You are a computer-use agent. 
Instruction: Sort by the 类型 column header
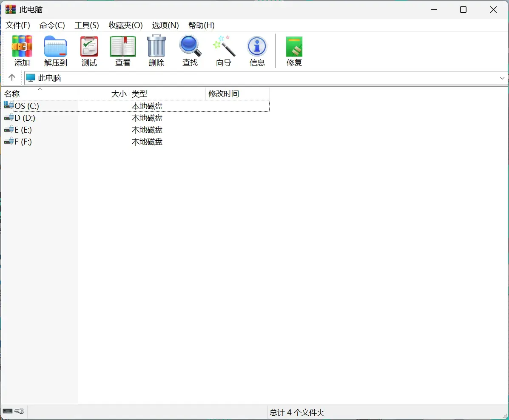click(167, 94)
